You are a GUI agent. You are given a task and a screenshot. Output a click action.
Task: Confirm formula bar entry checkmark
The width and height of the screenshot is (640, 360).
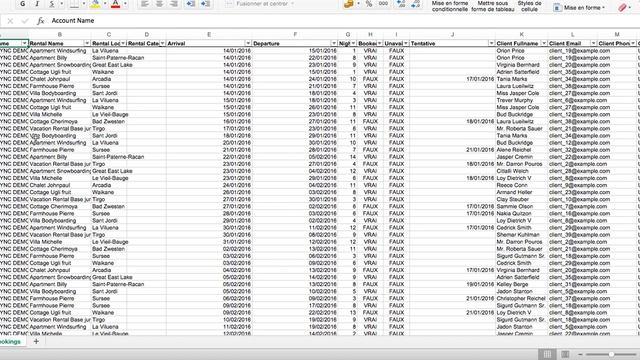pos(25,21)
